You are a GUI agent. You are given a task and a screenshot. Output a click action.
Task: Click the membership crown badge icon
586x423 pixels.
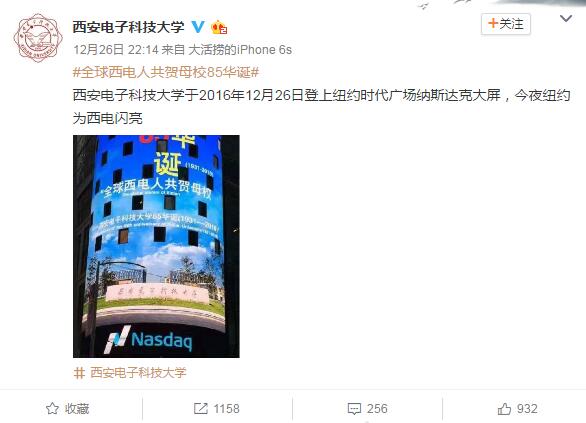tap(219, 27)
